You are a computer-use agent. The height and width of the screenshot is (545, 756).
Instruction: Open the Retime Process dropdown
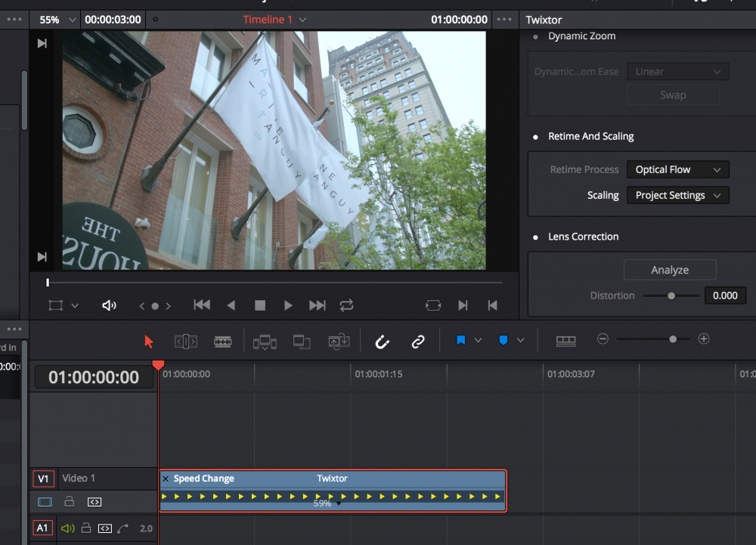[x=677, y=169]
